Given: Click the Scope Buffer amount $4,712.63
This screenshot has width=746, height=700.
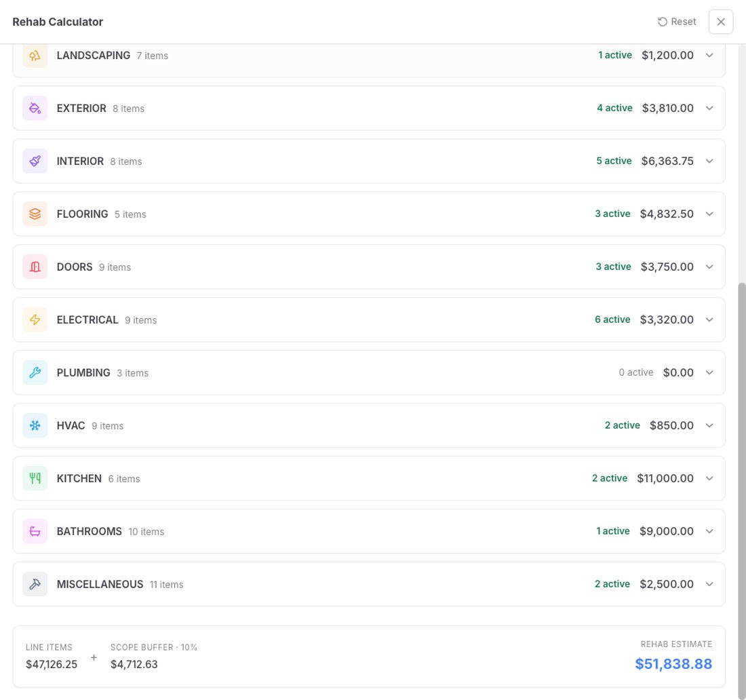Looking at the screenshot, I should point(134,664).
